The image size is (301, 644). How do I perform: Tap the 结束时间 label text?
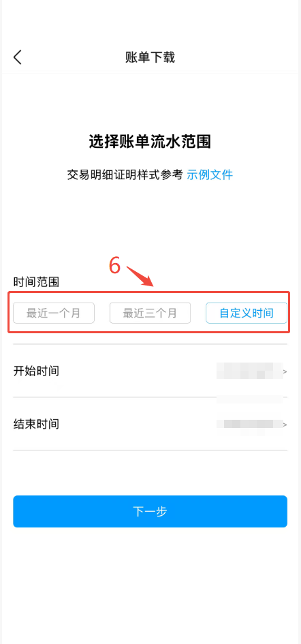pyautogui.click(x=36, y=424)
